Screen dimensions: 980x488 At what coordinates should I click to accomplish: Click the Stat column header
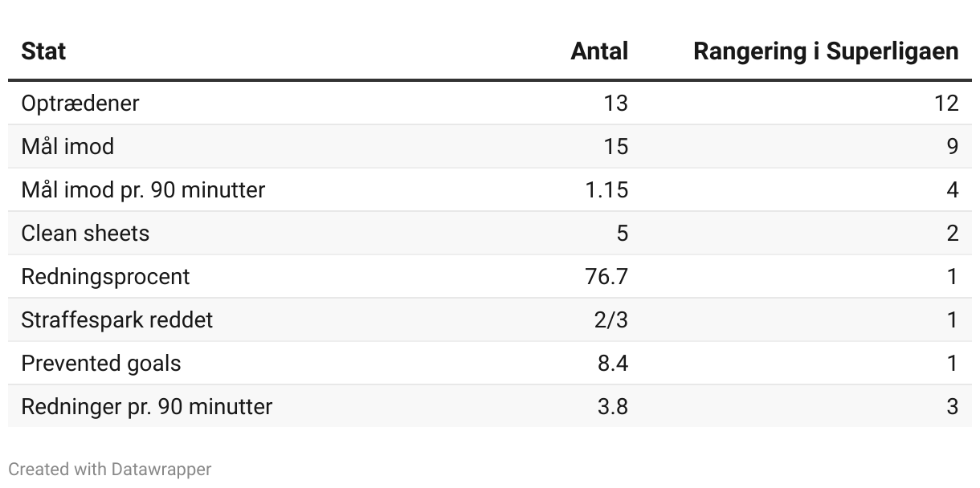tap(43, 51)
